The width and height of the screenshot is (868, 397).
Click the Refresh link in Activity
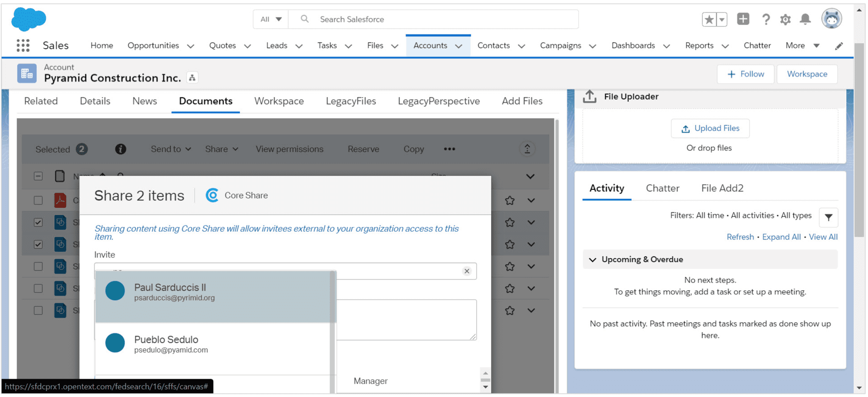(740, 237)
